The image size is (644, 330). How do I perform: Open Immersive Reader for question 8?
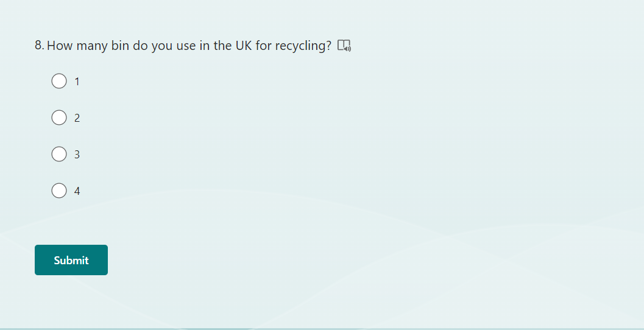pos(344,46)
